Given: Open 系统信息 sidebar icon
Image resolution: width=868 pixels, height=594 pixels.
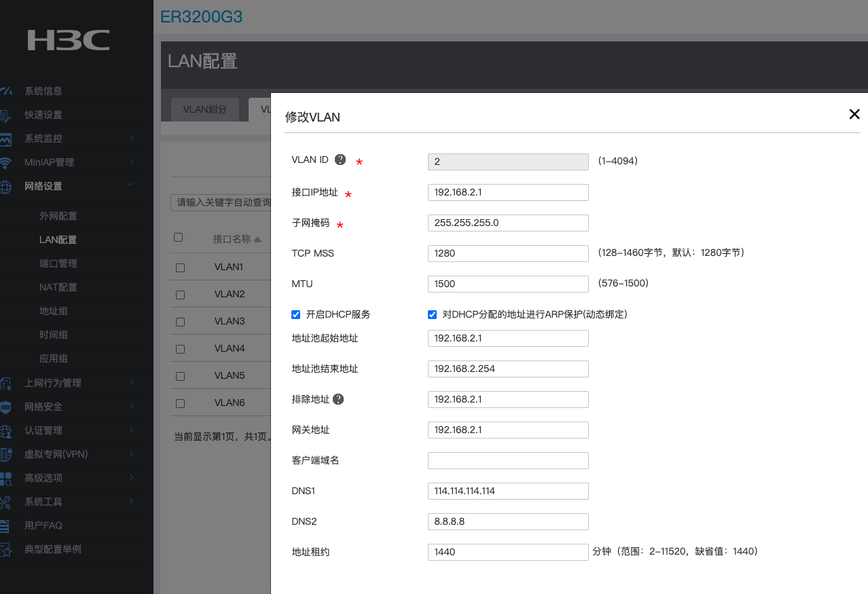Looking at the screenshot, I should pyautogui.click(x=5, y=90).
